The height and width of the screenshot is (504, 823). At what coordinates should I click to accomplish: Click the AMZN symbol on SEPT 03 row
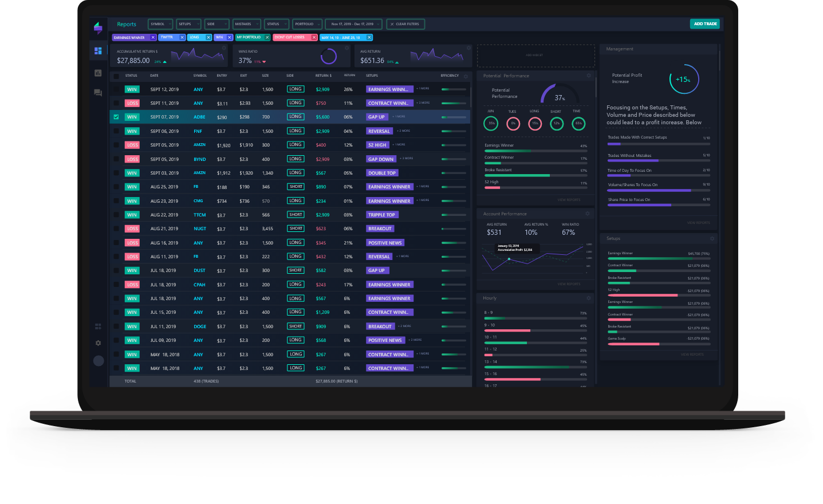(x=199, y=172)
